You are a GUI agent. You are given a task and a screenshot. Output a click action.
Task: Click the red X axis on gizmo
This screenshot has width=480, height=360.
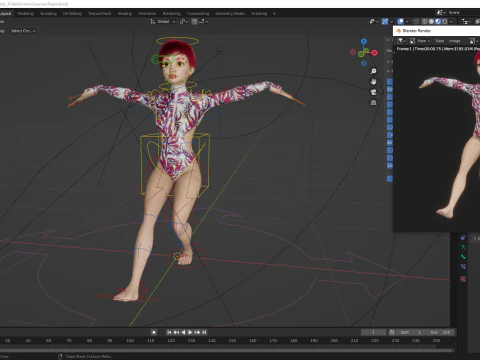375,53
